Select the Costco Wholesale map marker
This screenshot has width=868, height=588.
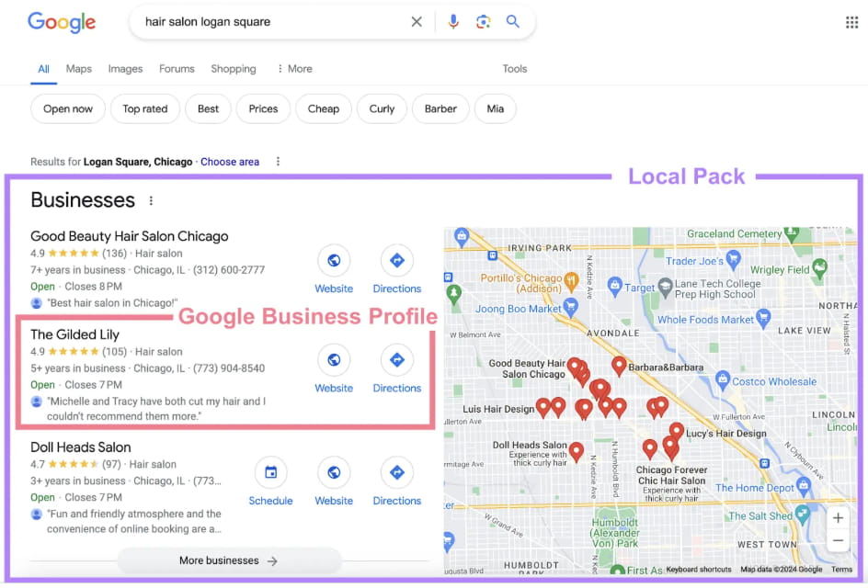tap(722, 380)
